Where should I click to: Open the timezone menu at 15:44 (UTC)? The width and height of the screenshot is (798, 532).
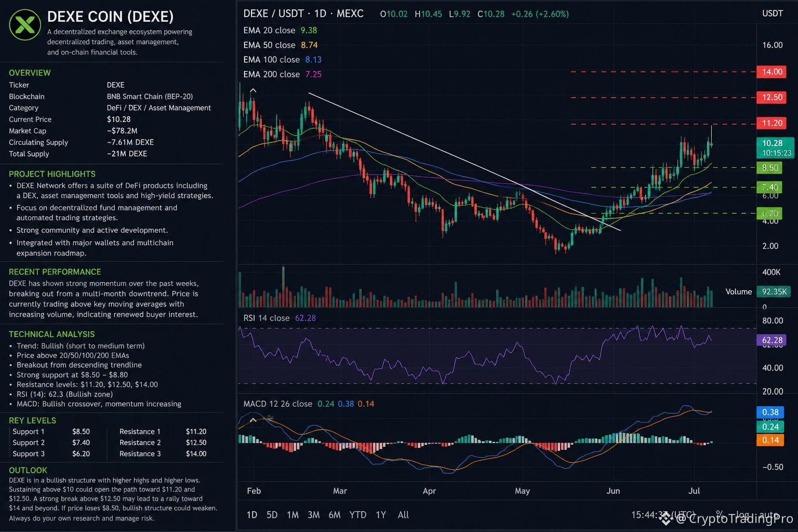click(662, 515)
